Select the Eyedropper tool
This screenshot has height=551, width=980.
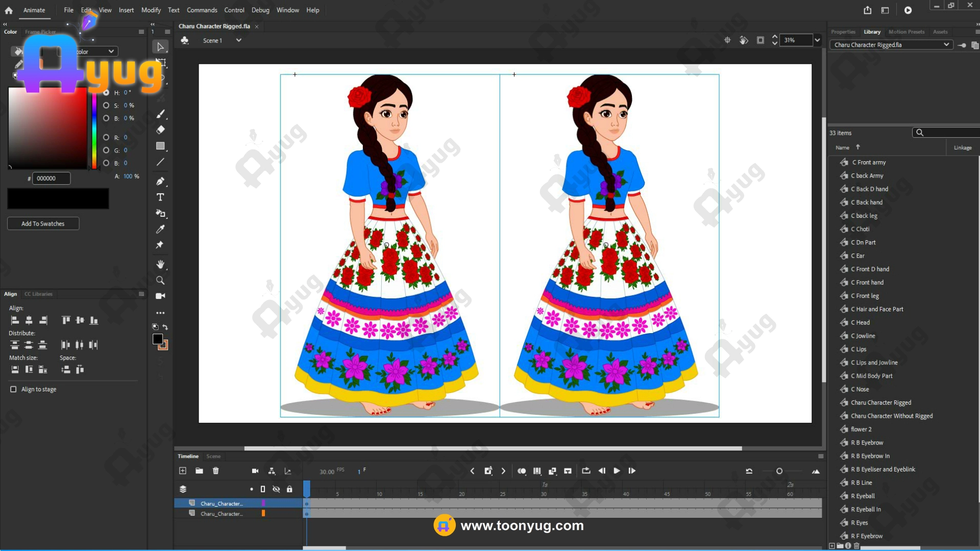tap(160, 229)
